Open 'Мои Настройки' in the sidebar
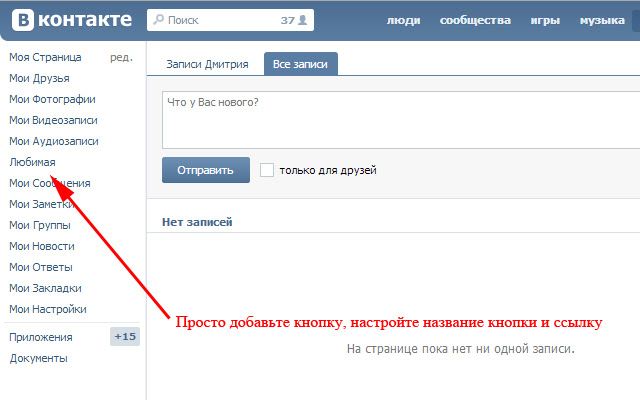The height and width of the screenshot is (400, 640). [47, 309]
